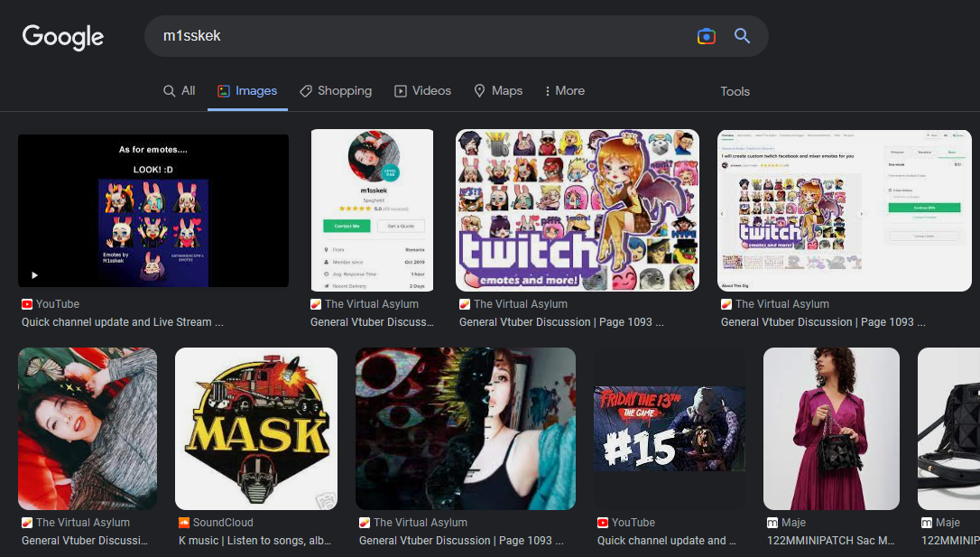Select the Images tab
This screenshot has width=980, height=557.
coord(247,90)
